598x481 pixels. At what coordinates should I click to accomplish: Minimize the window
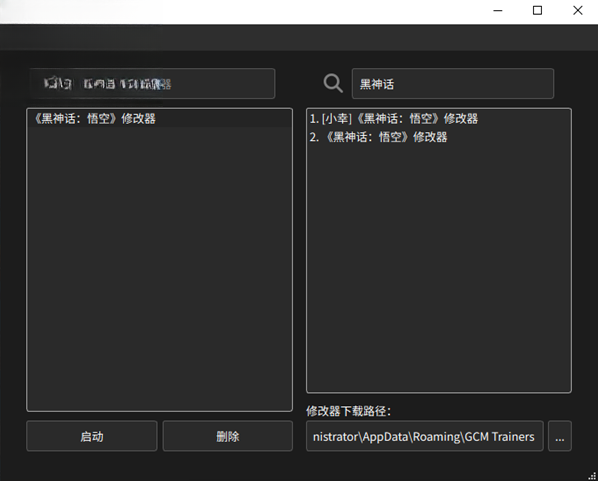tap(498, 11)
